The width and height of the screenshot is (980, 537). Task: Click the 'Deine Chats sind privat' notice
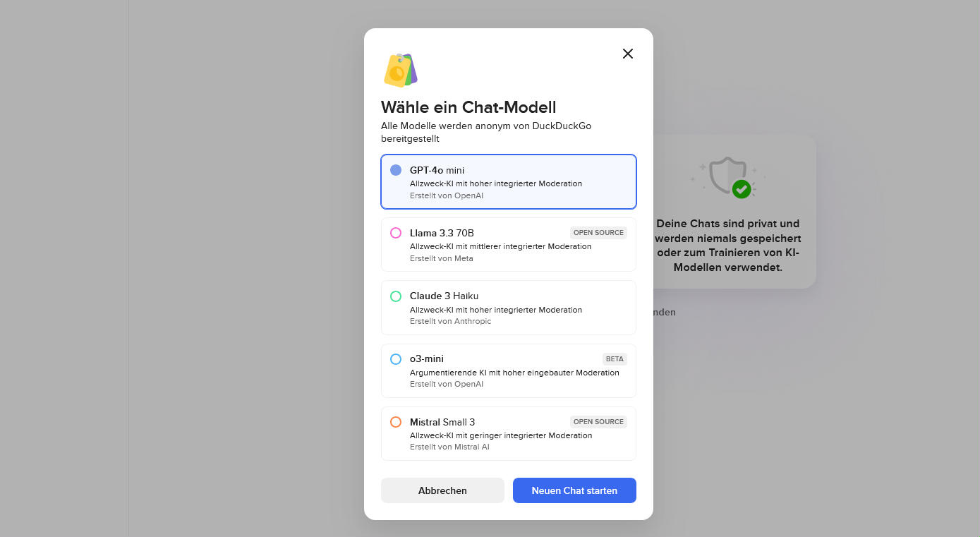727,246
